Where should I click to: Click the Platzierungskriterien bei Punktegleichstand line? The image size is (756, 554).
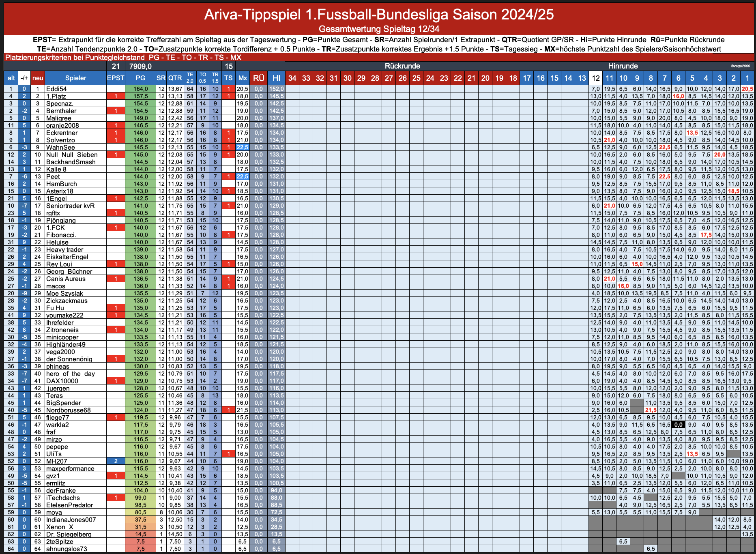point(123,58)
